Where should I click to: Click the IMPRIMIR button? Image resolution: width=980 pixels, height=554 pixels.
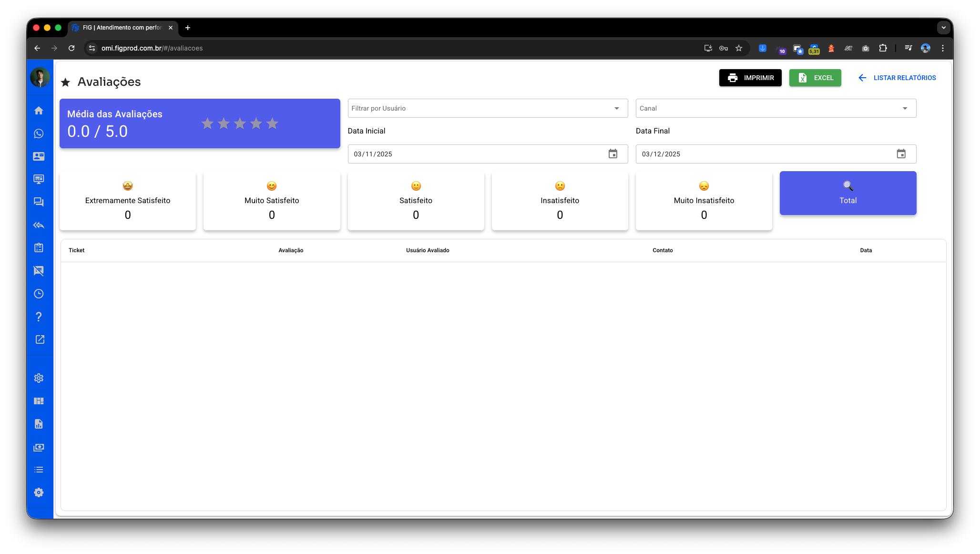[x=750, y=78]
